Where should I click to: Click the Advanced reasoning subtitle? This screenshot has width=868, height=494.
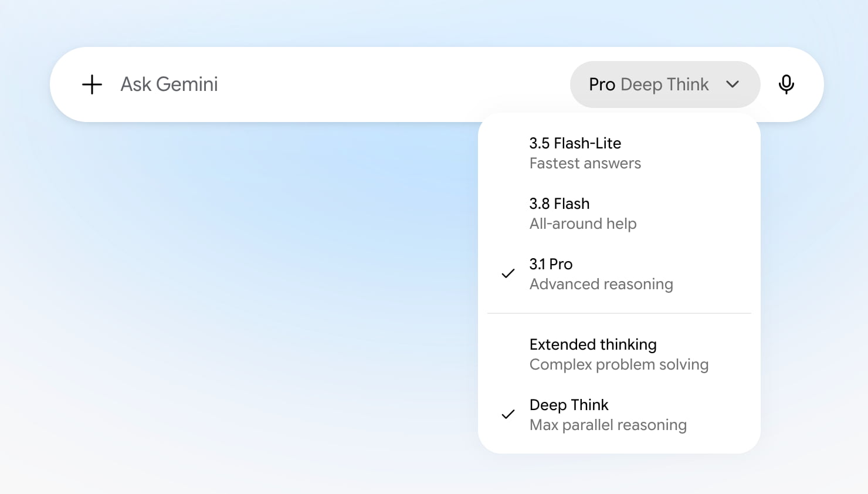point(601,285)
